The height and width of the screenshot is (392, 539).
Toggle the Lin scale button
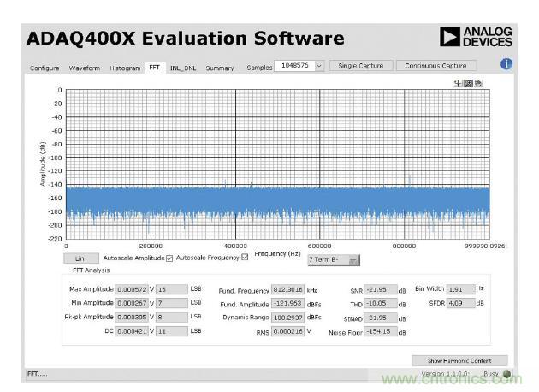click(80, 258)
